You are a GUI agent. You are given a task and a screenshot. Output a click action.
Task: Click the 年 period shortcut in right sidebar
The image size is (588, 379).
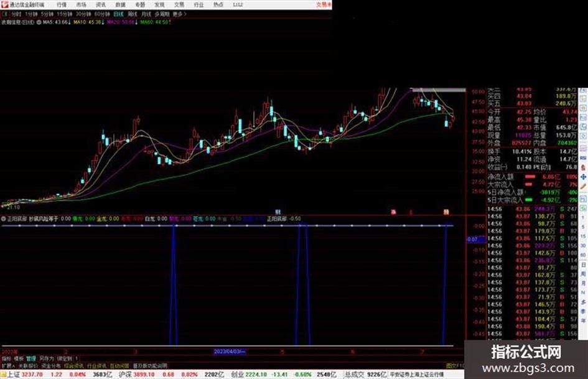click(583, 321)
